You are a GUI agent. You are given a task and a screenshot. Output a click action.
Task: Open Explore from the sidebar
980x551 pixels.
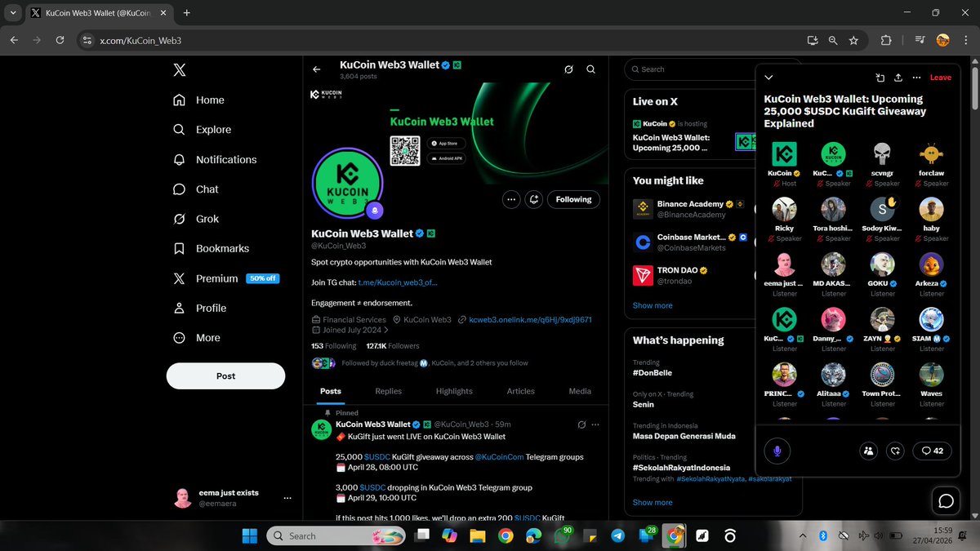(x=203, y=130)
